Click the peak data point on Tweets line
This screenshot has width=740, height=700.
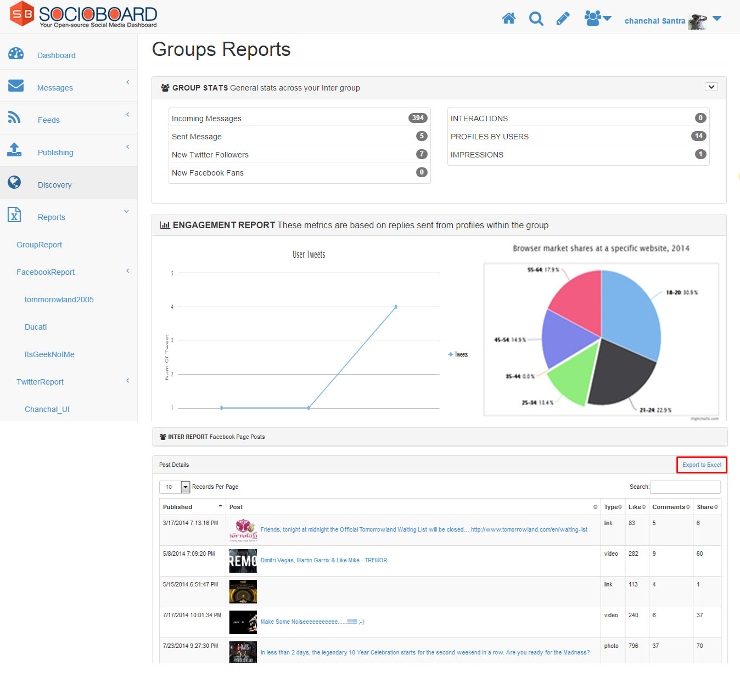pyautogui.click(x=396, y=307)
